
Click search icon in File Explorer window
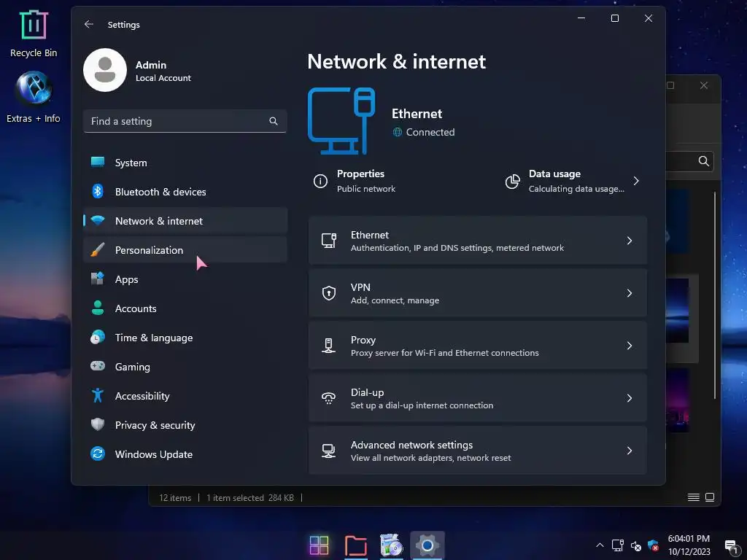[704, 161]
